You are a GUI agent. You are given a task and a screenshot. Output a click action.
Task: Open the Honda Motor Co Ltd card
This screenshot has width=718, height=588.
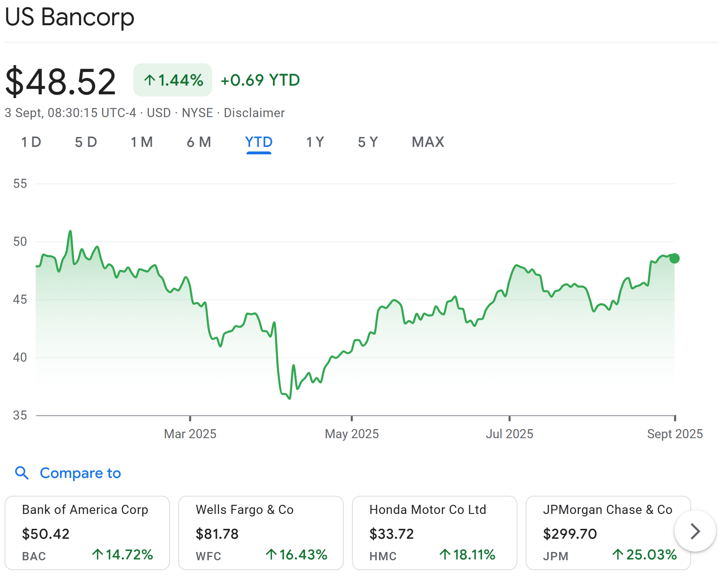coord(435,533)
